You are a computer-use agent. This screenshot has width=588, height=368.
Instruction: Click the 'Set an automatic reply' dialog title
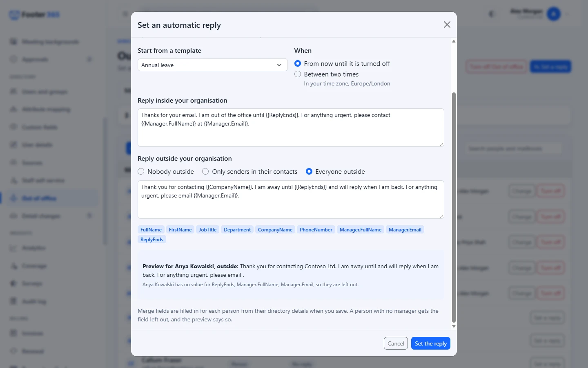tap(179, 25)
